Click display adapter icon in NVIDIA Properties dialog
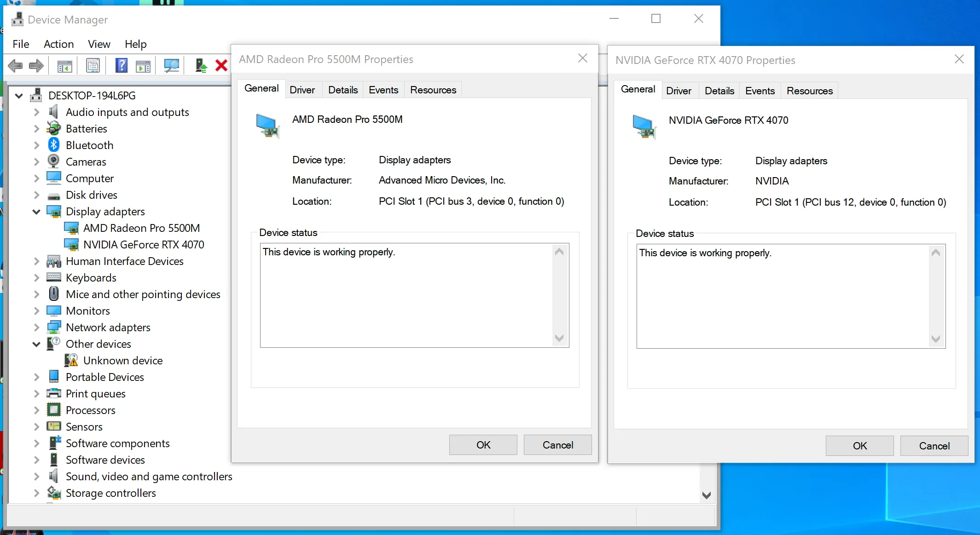Screen dimensions: 980x535 644,127
